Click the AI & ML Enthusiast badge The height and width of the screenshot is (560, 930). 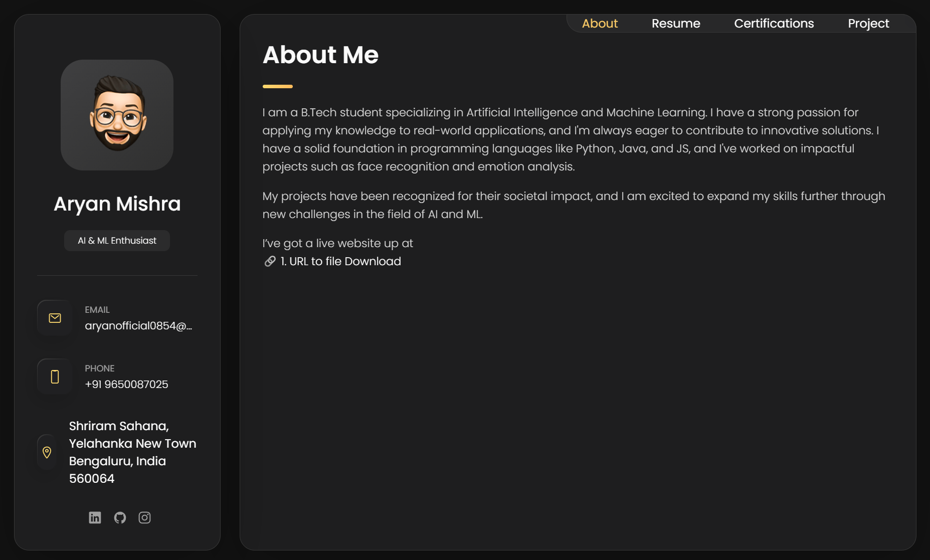117,240
